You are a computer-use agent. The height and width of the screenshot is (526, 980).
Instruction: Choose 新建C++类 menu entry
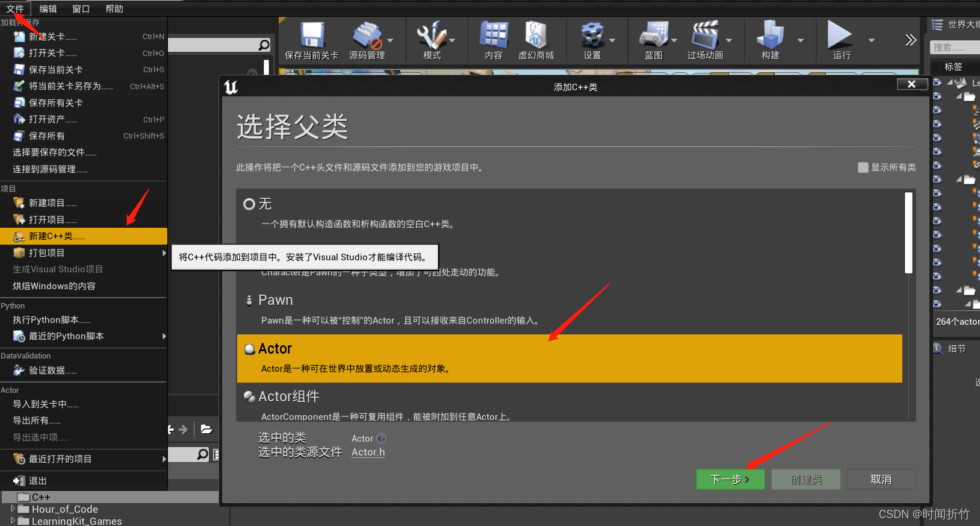coord(84,236)
